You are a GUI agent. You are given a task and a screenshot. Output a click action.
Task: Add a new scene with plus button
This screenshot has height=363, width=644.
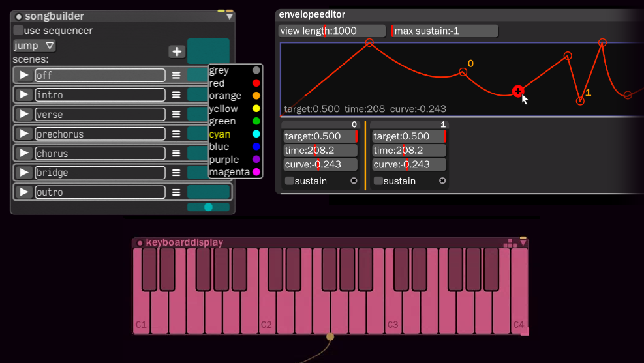point(177,51)
